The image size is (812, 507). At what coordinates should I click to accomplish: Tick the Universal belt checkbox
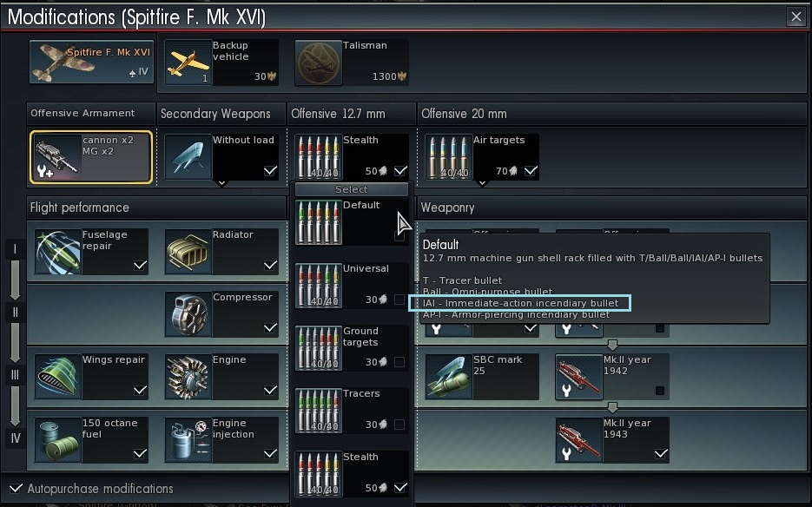[399, 300]
